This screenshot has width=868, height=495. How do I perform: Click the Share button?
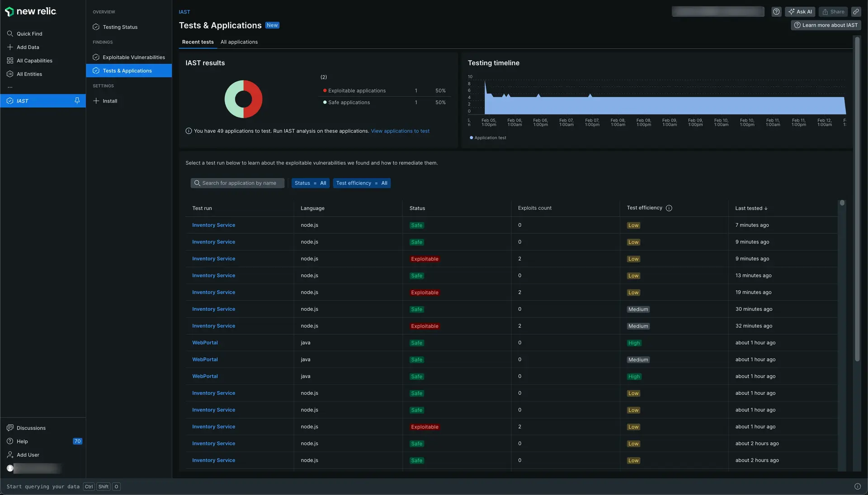click(833, 12)
